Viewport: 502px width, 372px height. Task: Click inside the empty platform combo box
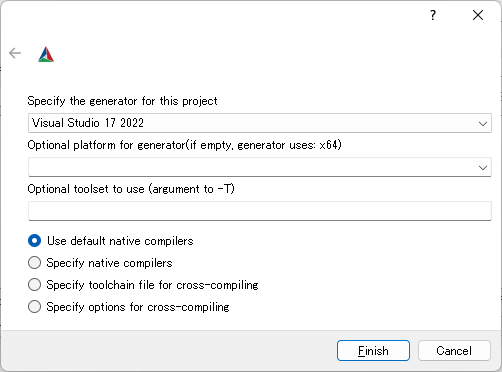(260, 167)
